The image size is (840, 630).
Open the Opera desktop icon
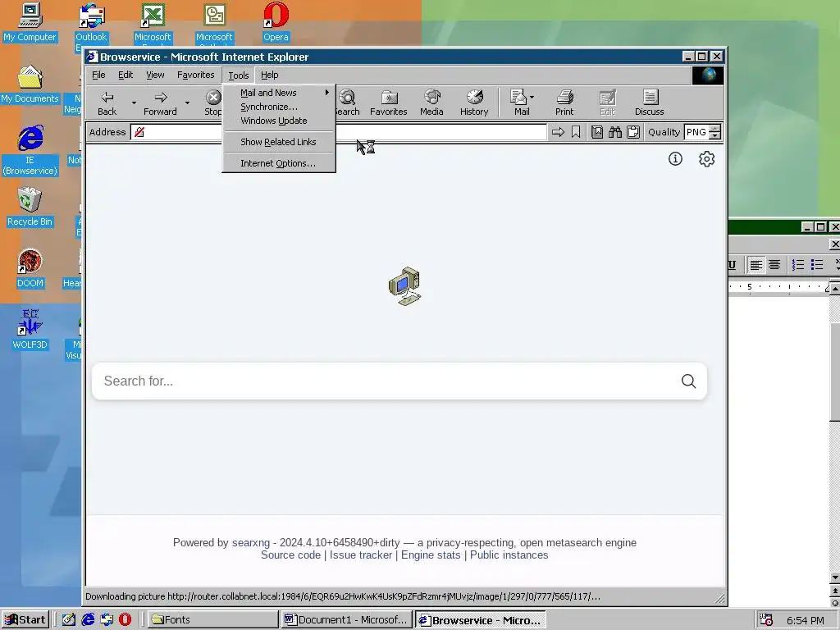(276, 22)
